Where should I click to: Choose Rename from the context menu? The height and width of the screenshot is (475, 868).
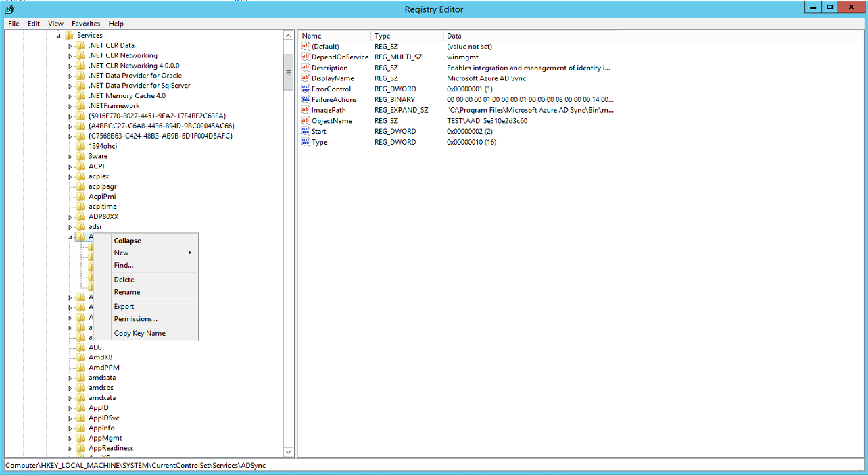pyautogui.click(x=145, y=292)
